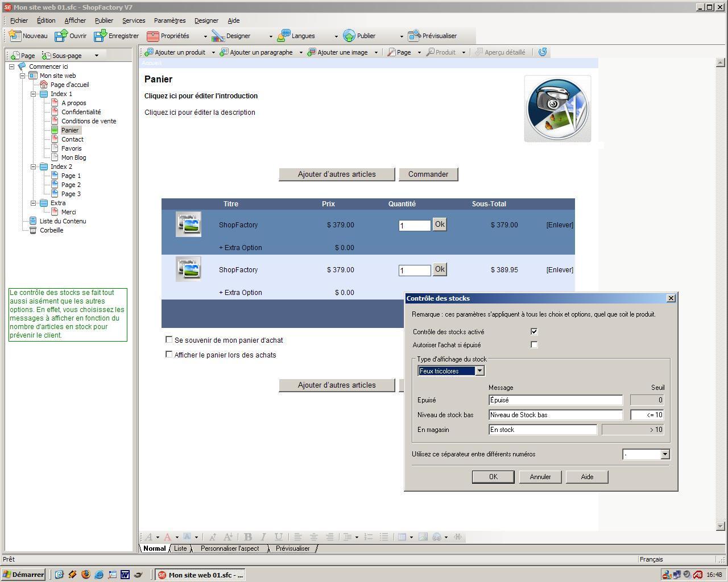Check Se souvenir de mon panier d'achat
Viewport: 728px width, 582px height.
pyautogui.click(x=169, y=339)
